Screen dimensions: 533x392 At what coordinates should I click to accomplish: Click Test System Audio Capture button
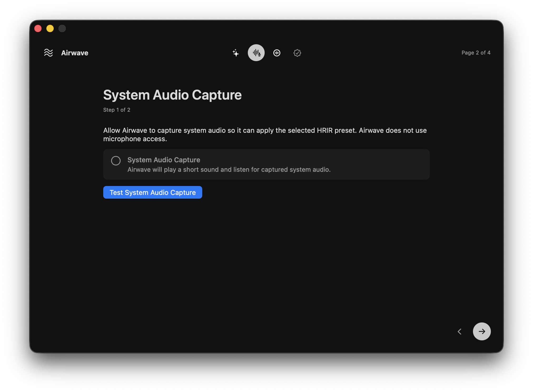[153, 192]
